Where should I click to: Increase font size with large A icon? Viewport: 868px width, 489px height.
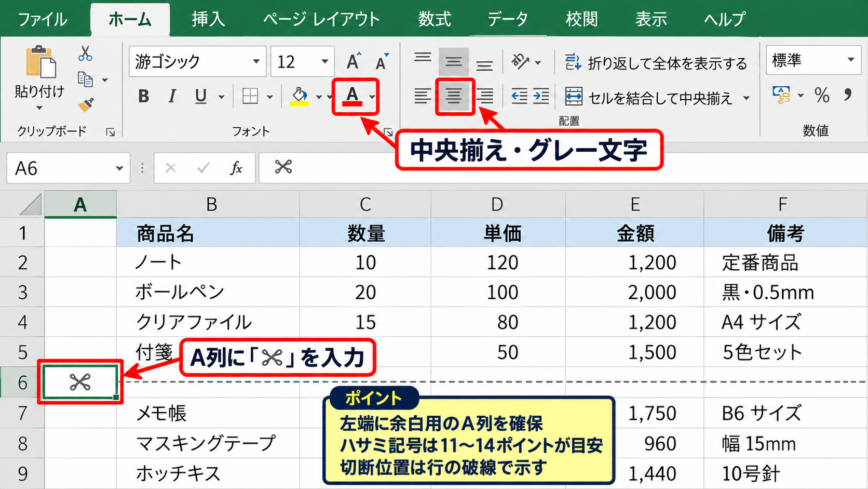354,61
